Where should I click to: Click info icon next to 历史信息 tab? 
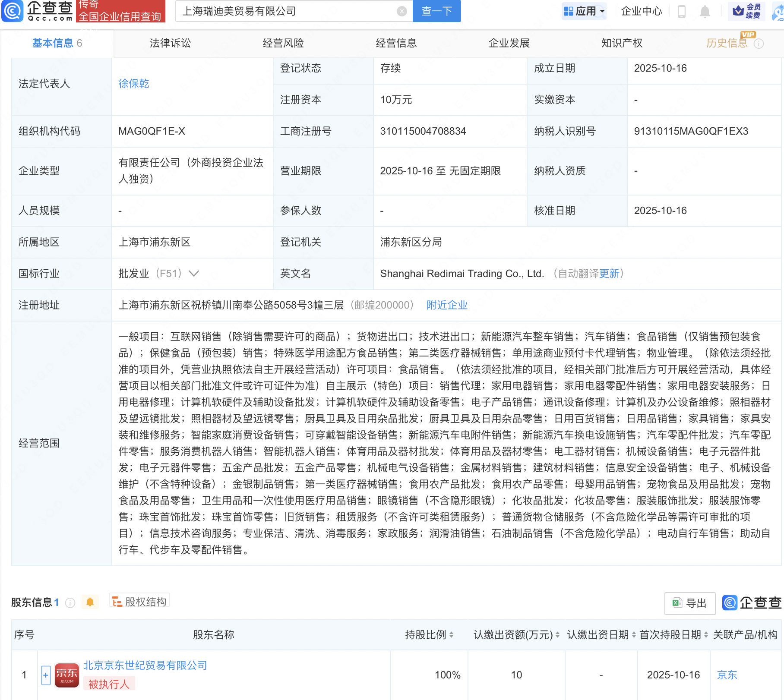pyautogui.click(x=759, y=44)
